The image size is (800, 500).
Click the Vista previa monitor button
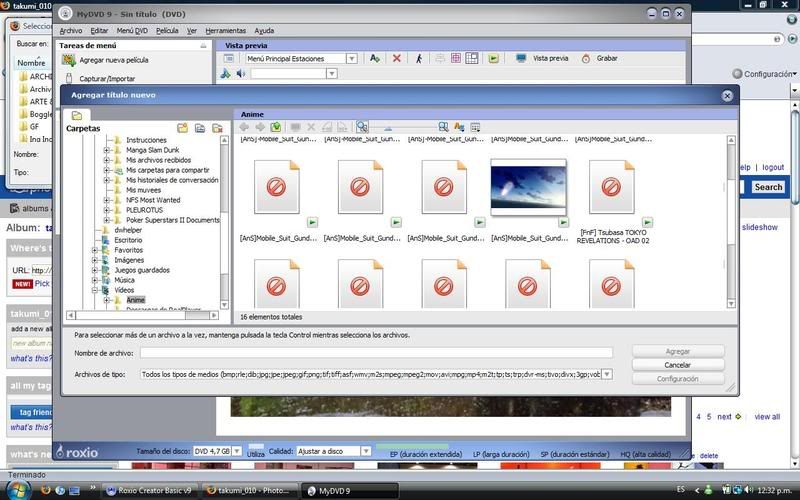pos(542,58)
